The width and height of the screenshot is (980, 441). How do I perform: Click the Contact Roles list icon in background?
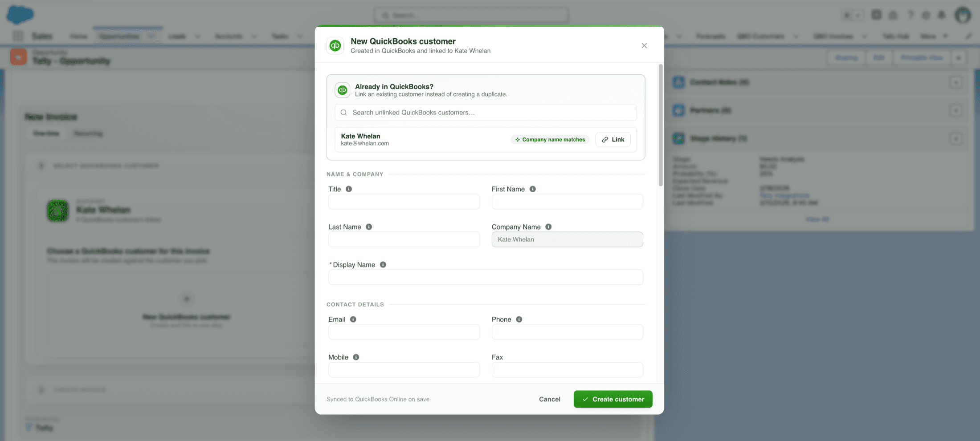(678, 82)
